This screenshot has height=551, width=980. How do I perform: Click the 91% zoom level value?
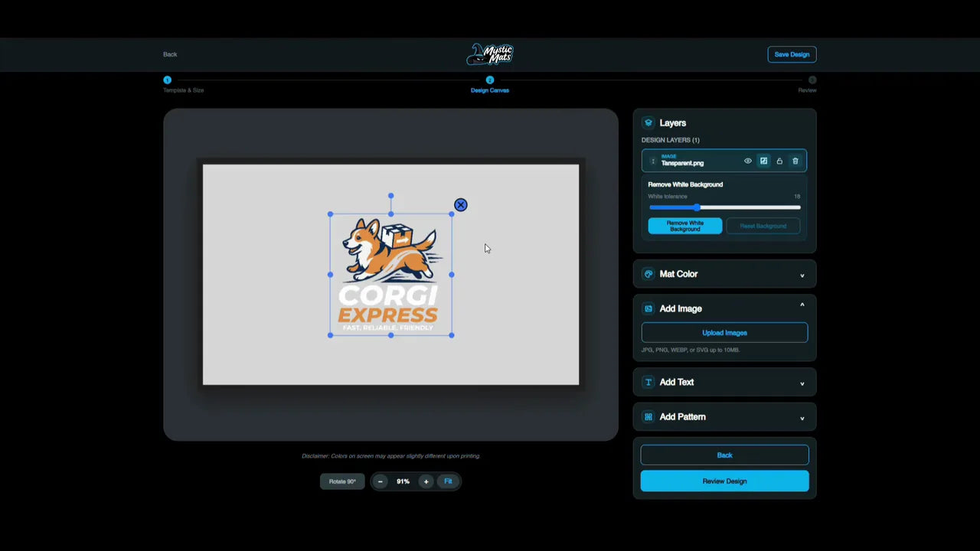pos(403,481)
